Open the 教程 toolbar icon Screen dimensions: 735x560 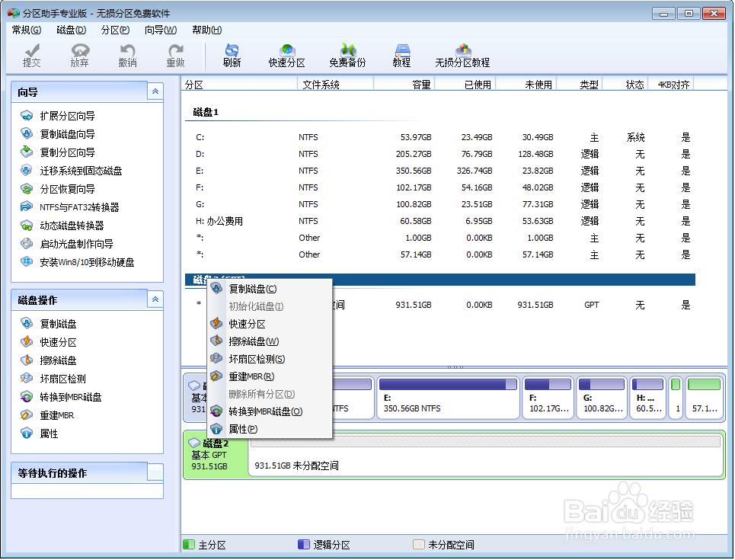[401, 55]
